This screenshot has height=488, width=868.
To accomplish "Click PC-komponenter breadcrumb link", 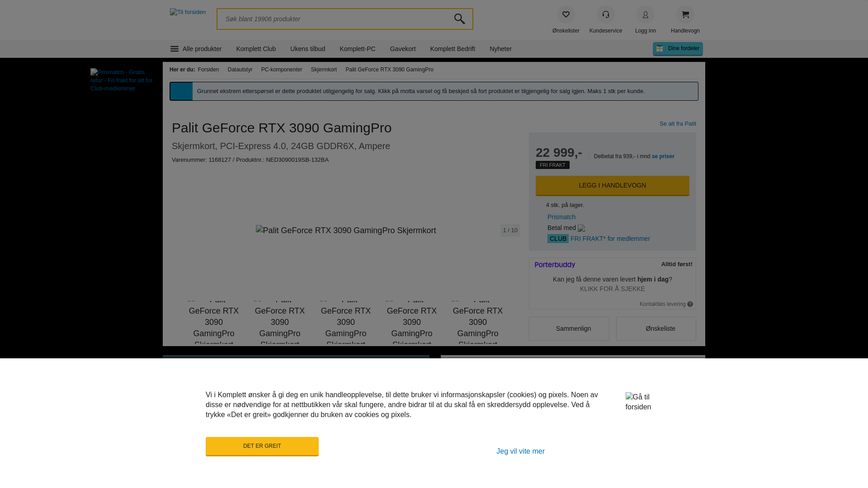I will (x=282, y=70).
